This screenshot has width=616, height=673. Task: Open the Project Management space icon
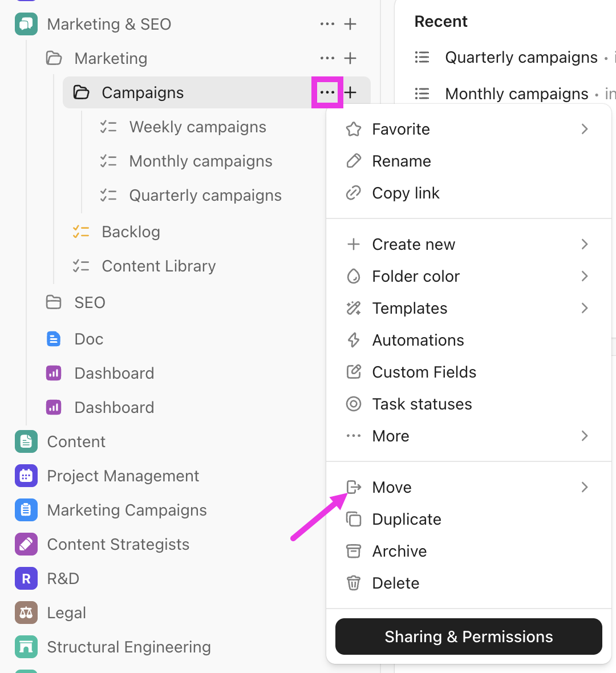coord(26,476)
